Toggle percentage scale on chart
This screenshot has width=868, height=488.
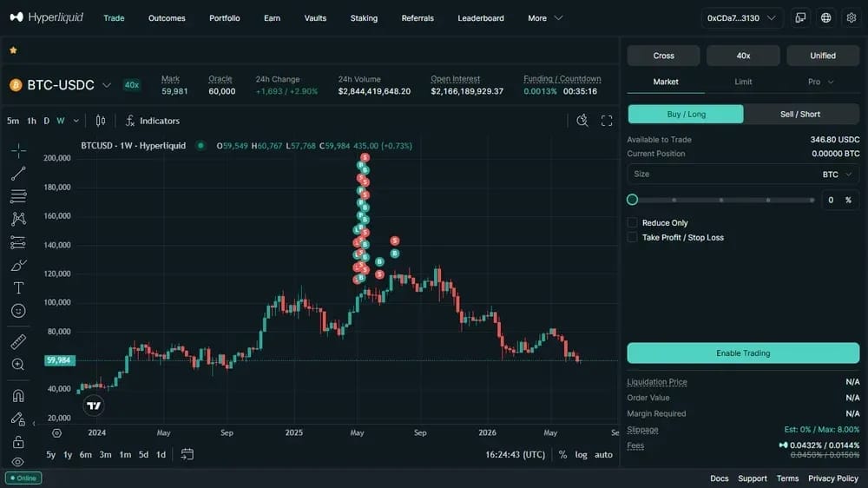tap(562, 455)
